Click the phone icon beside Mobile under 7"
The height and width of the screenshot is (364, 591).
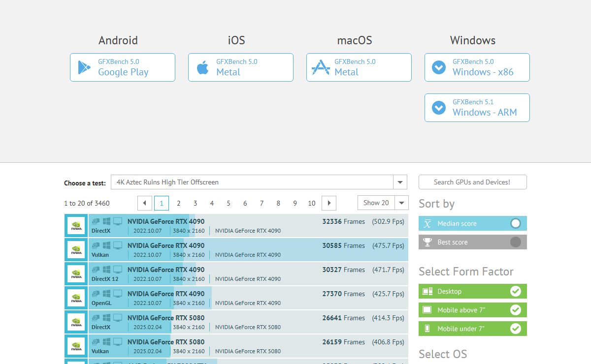click(427, 329)
